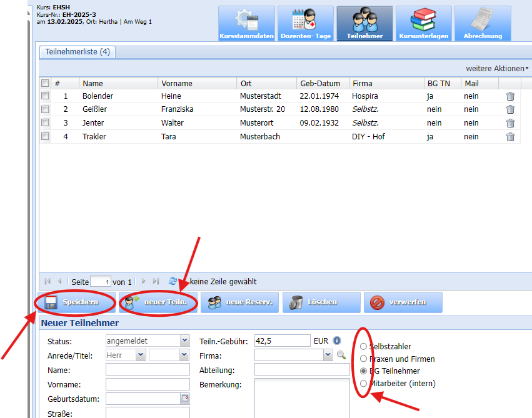The height and width of the screenshot is (418, 532).
Task: Expand the weitere Aktionen dropdown
Action: 496,68
